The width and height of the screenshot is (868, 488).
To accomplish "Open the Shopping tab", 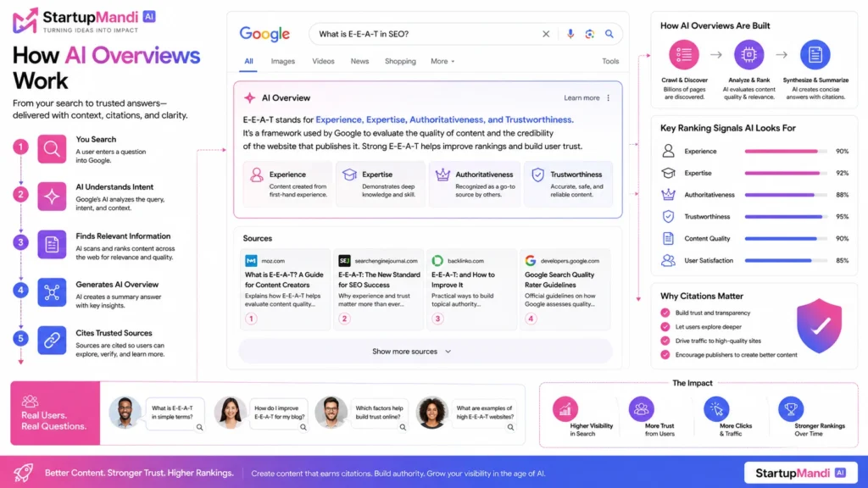I will click(400, 61).
